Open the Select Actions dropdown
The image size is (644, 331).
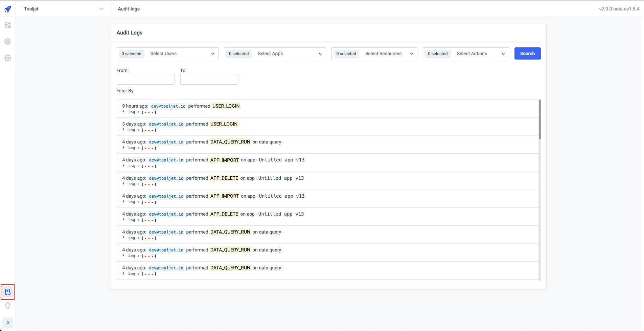pyautogui.click(x=466, y=53)
